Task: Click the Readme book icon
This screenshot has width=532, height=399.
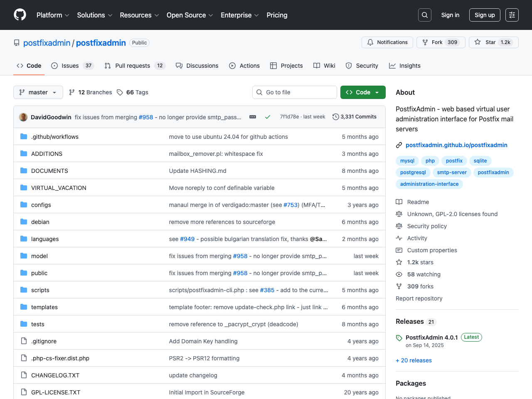Action: (x=399, y=202)
